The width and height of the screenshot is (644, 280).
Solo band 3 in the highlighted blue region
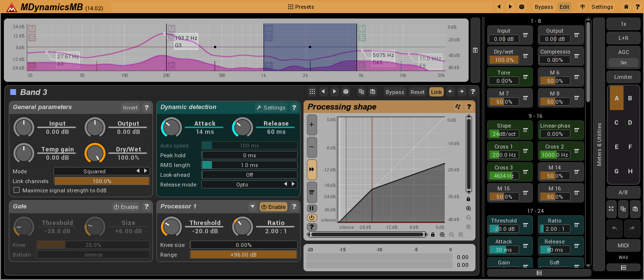pyautogui.click(x=269, y=37)
